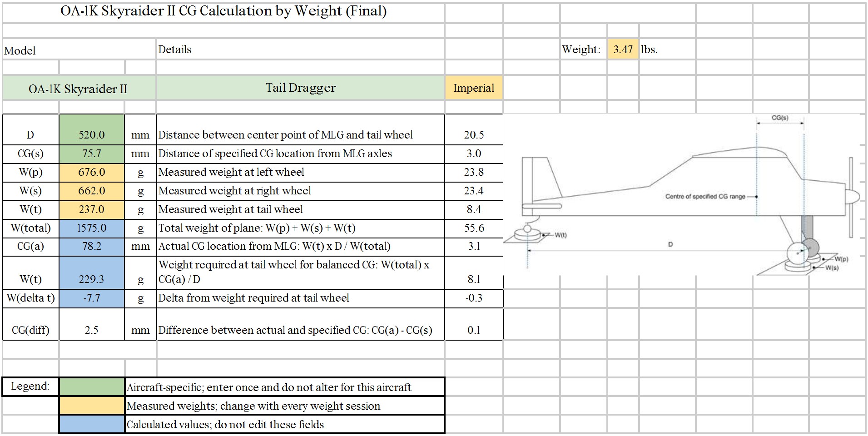Click the green aircraft-specific legend swatch
Image resolution: width=868 pixels, height=436 pixels.
[92, 386]
